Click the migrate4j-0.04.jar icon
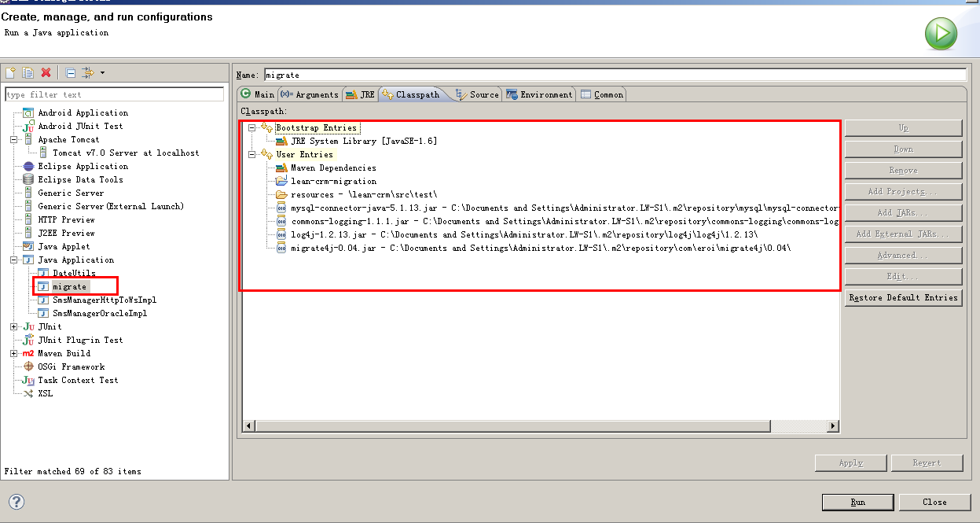Image resolution: width=980 pixels, height=523 pixels. 281,249
